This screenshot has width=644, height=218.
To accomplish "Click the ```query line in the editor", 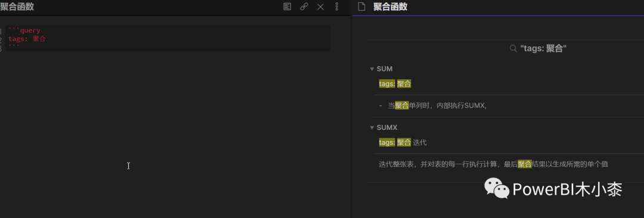I will pyautogui.click(x=24, y=30).
